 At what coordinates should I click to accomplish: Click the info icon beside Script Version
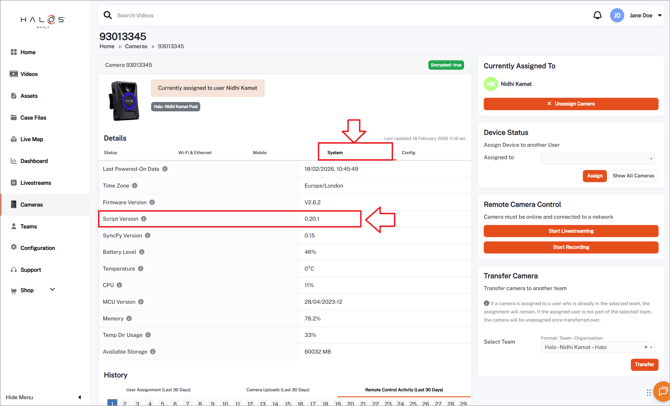click(x=144, y=219)
